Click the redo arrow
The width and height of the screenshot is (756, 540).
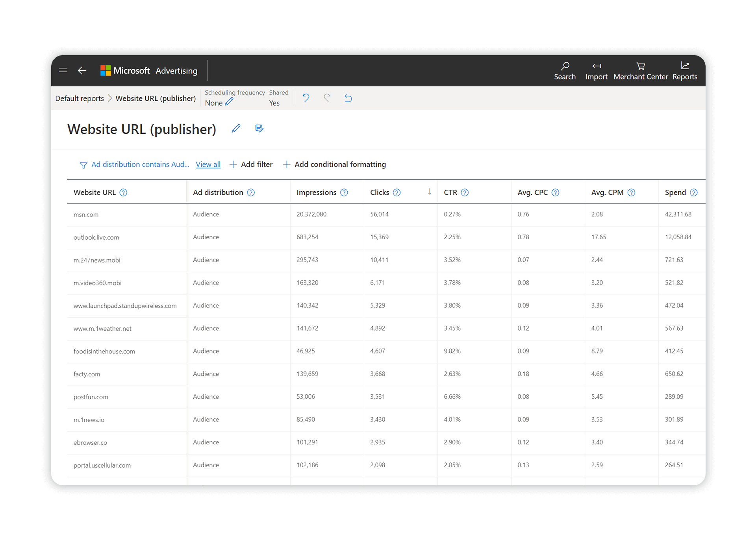327,98
